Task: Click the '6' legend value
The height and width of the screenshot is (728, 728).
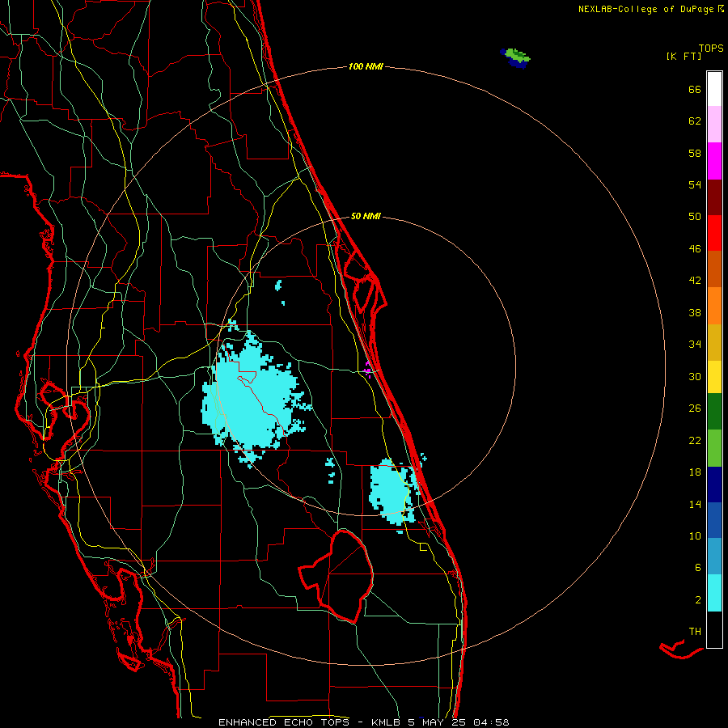Action: click(698, 568)
